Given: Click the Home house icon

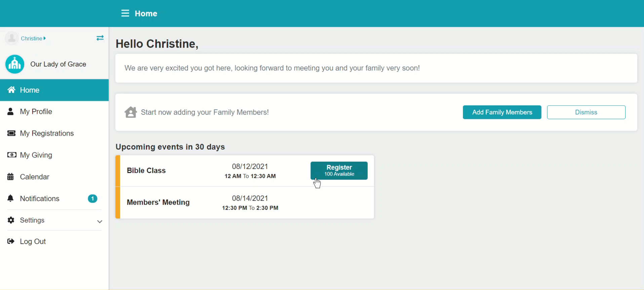Looking at the screenshot, I should point(11,90).
